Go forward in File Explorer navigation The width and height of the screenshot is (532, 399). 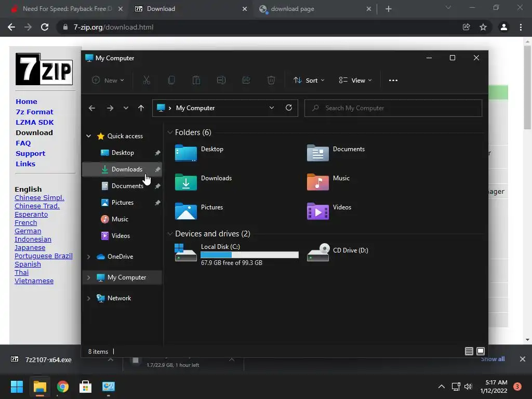click(110, 108)
